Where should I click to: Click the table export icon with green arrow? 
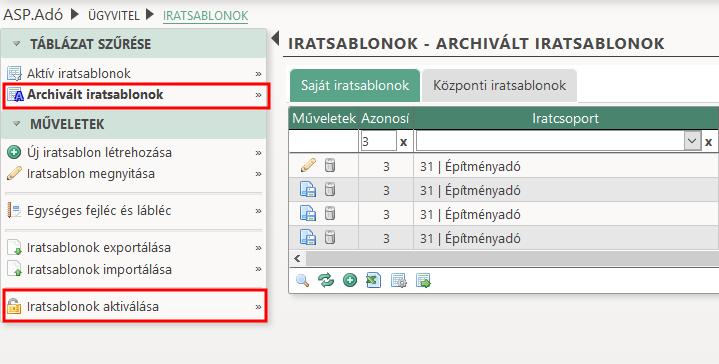click(423, 281)
